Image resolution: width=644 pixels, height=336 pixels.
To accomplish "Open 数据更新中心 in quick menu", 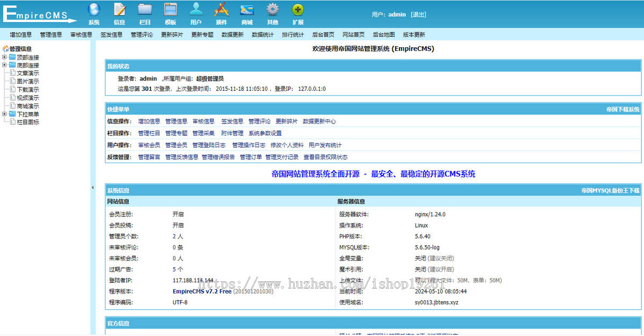I will click(319, 121).
